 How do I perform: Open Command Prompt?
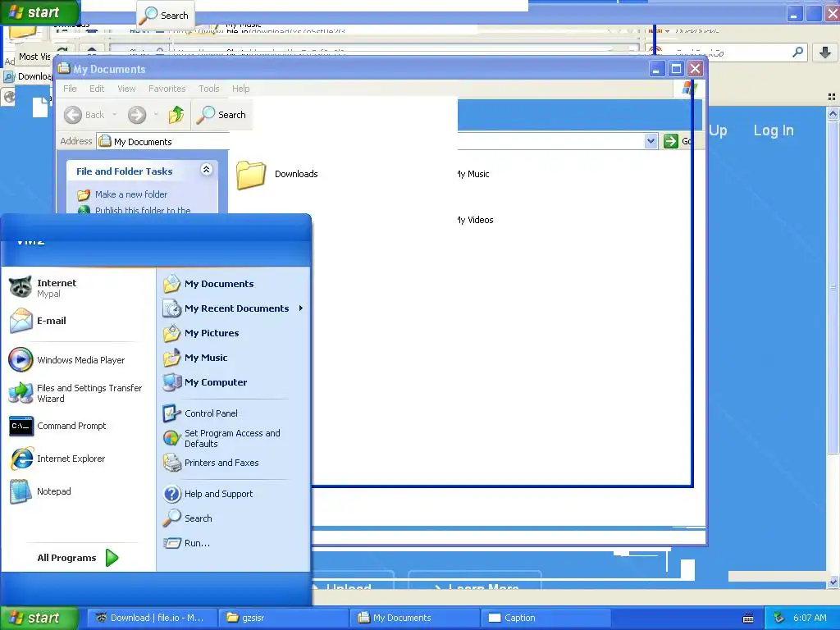(58, 426)
